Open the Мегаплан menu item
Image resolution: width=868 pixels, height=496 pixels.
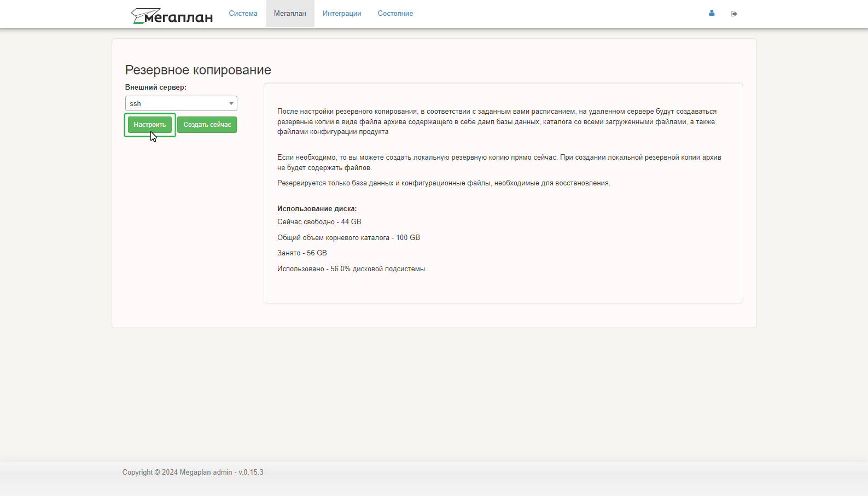(290, 14)
